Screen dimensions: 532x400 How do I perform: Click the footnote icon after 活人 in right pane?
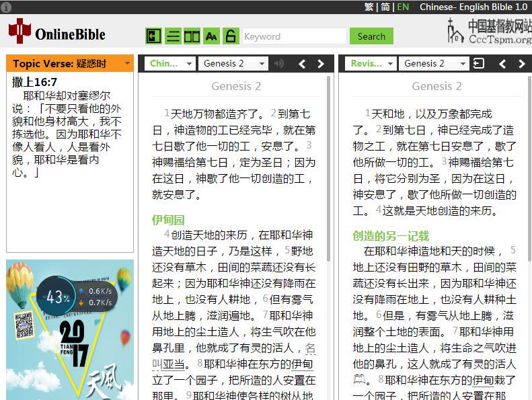(x=359, y=379)
